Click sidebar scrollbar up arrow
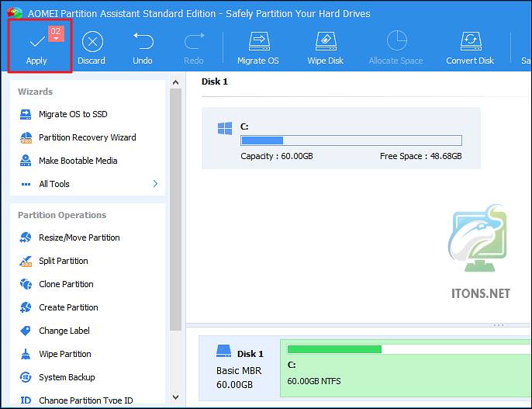This screenshot has height=409, width=532. coord(175,82)
